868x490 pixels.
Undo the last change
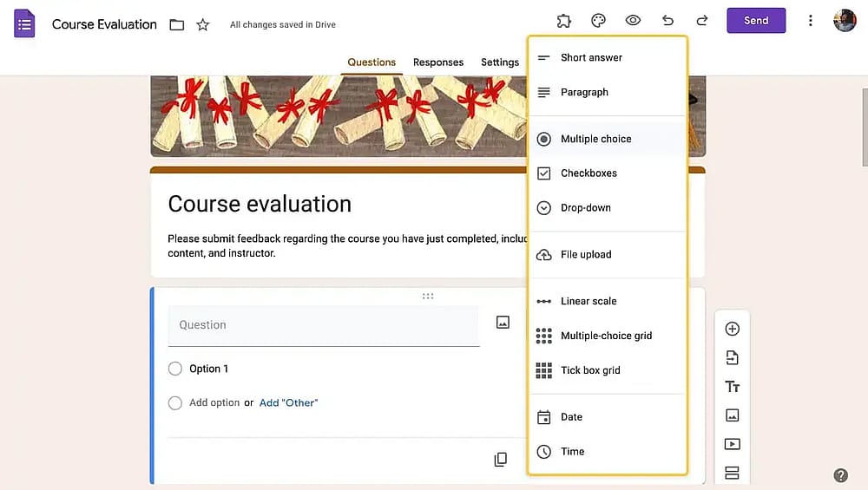(667, 21)
